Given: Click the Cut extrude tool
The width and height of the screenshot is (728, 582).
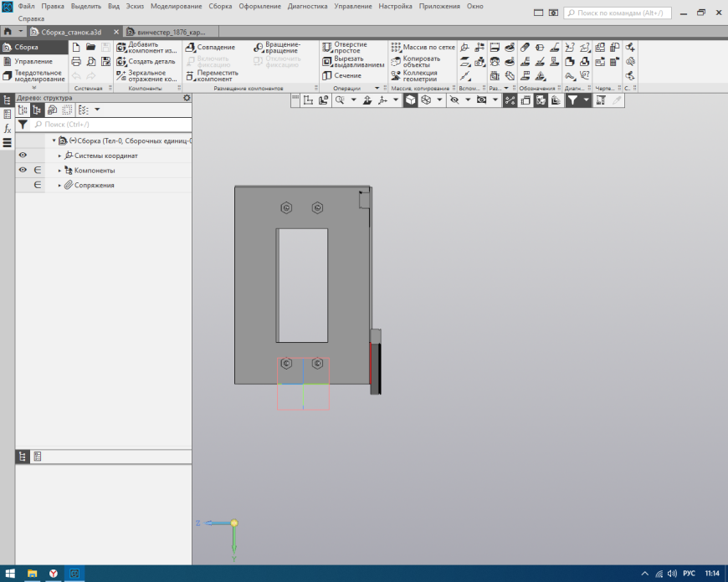Looking at the screenshot, I should tap(328, 61).
